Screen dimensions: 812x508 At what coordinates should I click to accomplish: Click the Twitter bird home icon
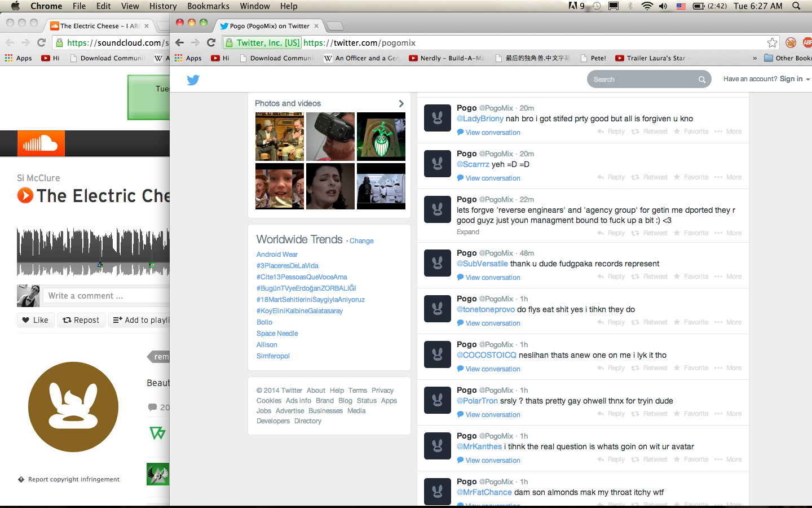[193, 80]
